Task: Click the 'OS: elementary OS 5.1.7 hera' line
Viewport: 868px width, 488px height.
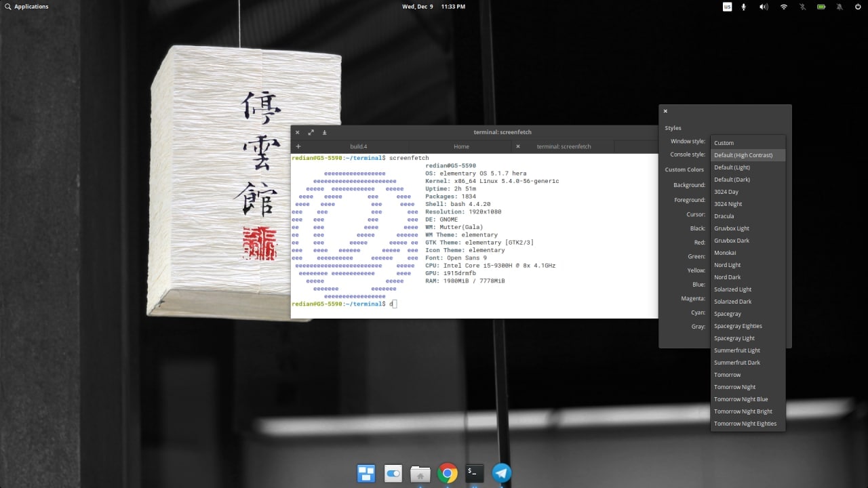Action: (475, 174)
